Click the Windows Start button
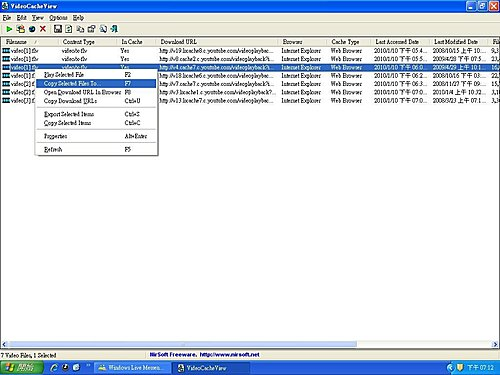The height and width of the screenshot is (375, 500). (x=22, y=368)
